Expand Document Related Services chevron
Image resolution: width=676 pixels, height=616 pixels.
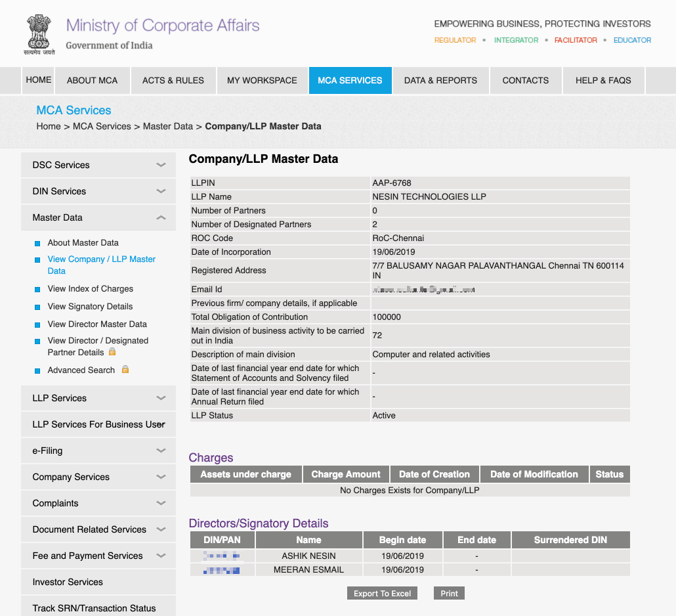coord(161,530)
